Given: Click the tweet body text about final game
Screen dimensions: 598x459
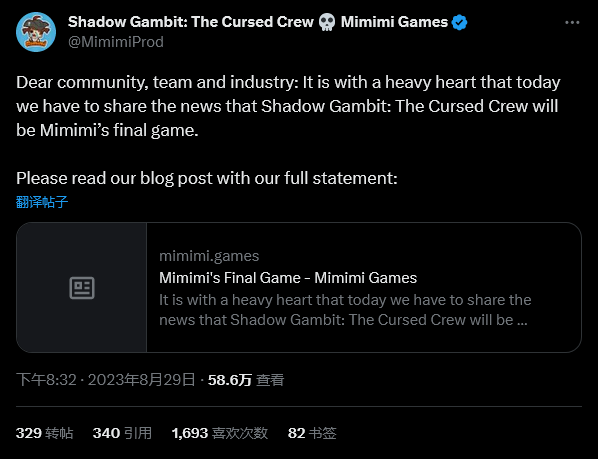Looking at the screenshot, I should 288,106.
